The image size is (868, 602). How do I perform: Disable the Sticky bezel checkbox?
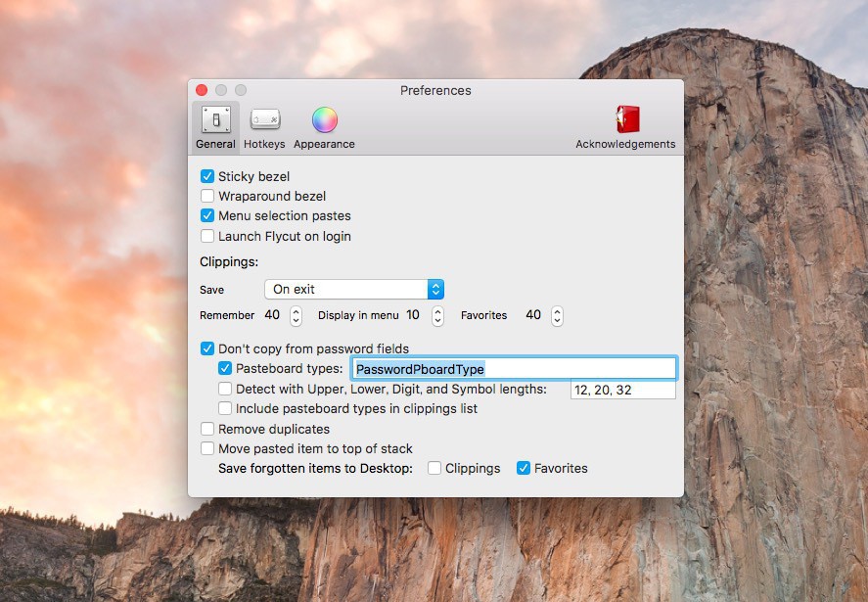(x=207, y=176)
